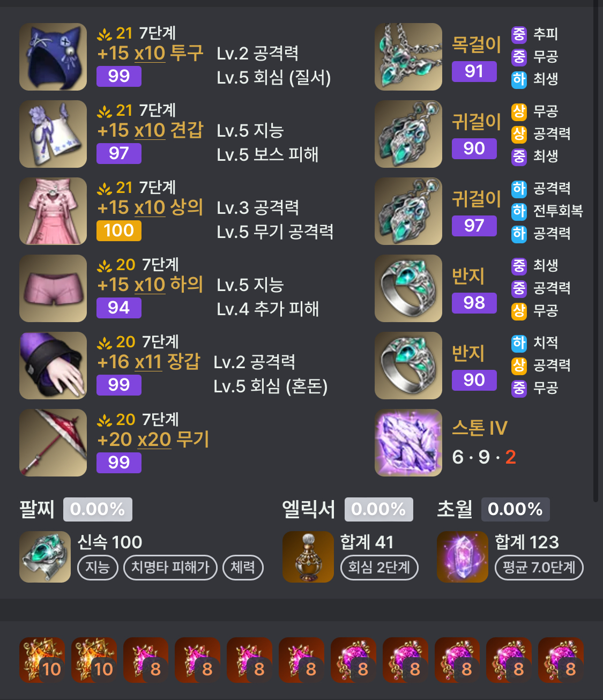Select the last level 8 gem
Image resolution: width=603 pixels, height=700 pixels.
[561, 660]
